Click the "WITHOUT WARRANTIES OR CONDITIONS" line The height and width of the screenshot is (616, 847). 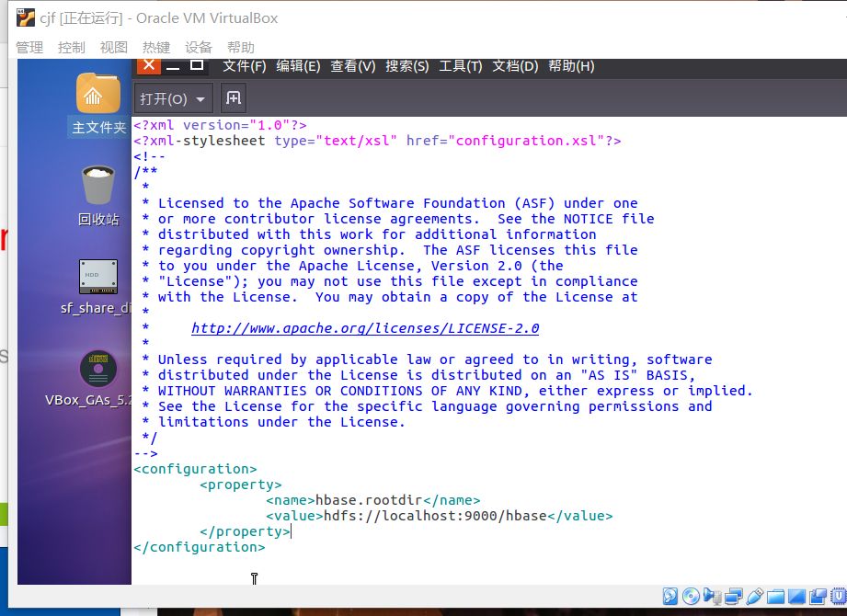(447, 391)
